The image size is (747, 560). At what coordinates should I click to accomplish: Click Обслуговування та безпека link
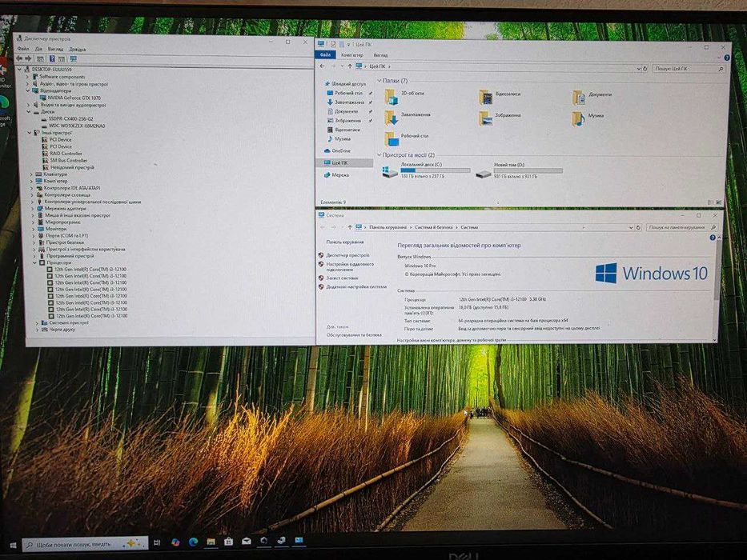click(x=354, y=335)
